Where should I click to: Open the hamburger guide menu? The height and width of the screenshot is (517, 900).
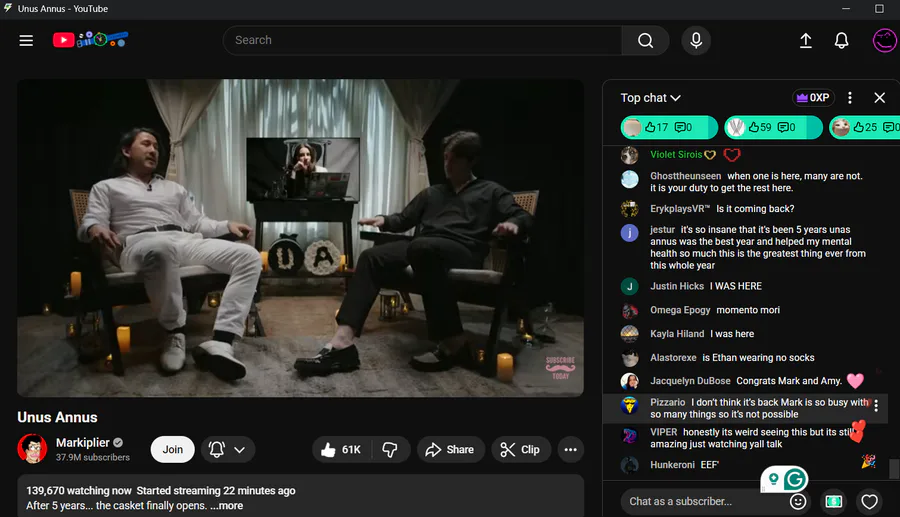(26, 41)
